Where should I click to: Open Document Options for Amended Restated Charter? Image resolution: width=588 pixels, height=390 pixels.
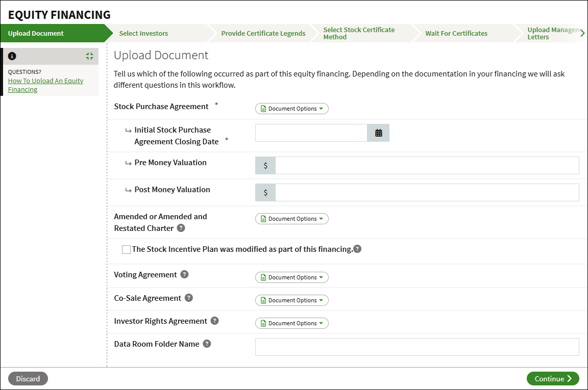click(292, 219)
